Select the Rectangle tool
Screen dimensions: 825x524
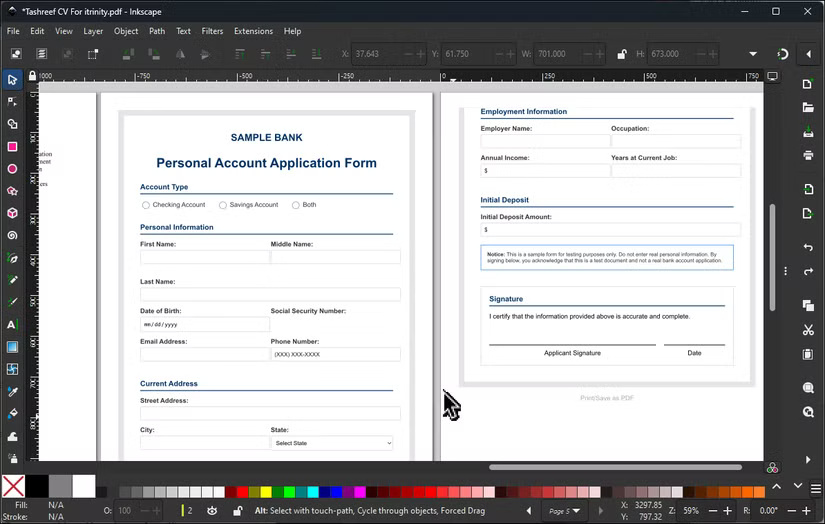click(12, 146)
